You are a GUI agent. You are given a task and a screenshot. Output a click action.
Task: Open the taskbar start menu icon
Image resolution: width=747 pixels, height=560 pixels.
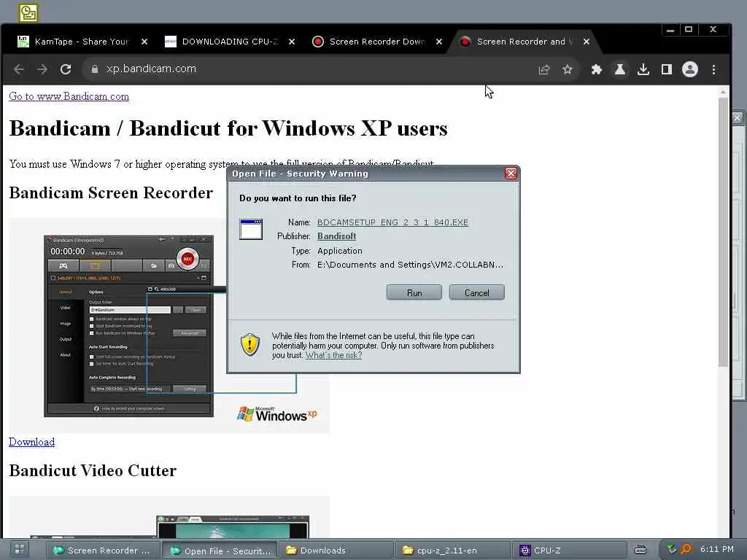[19, 550]
